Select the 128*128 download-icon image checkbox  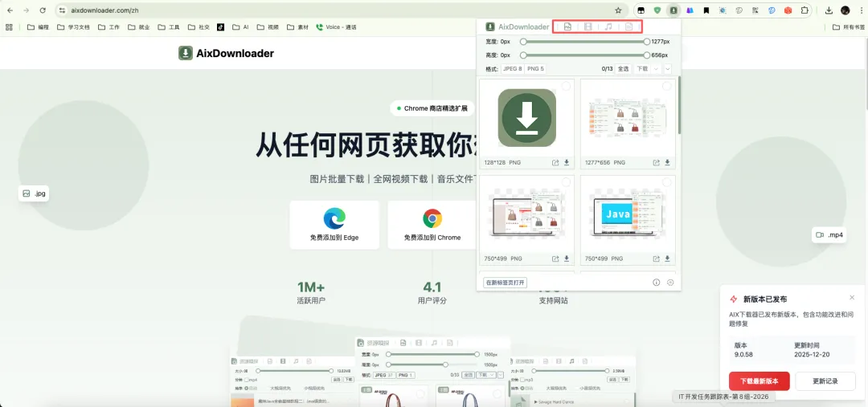(x=566, y=86)
